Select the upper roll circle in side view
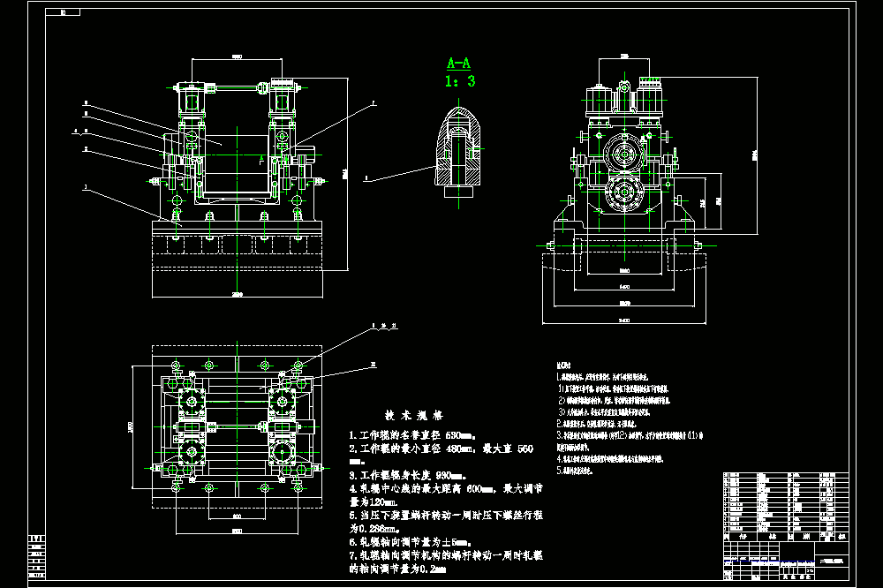The image size is (883, 588). tap(624, 154)
